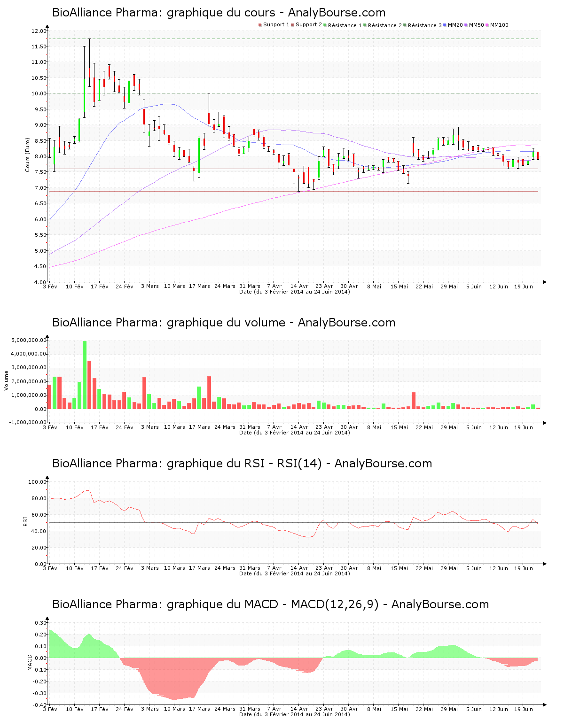Image resolution: width=564 pixels, height=728 pixels.
Task: Click the 10.00 tick on price axis
Action: click(39, 93)
